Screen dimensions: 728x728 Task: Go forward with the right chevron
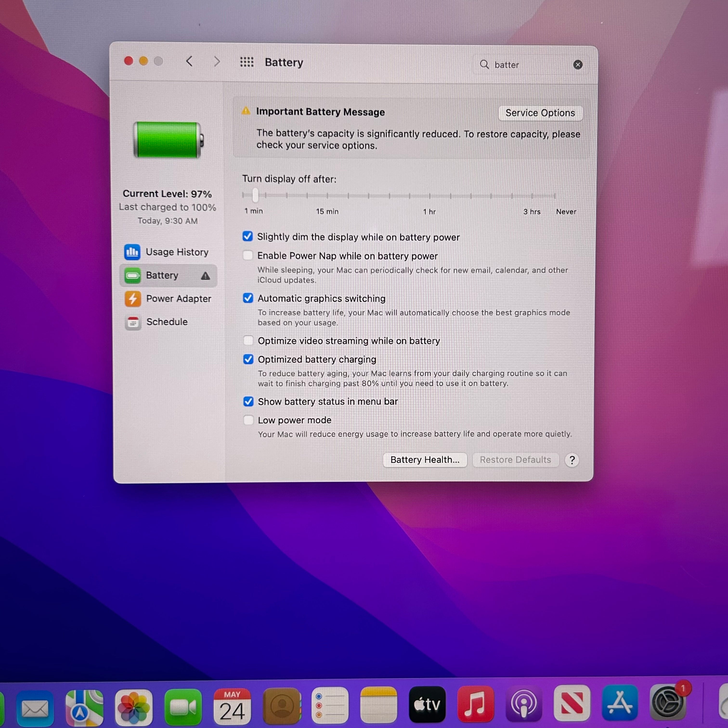[217, 61]
